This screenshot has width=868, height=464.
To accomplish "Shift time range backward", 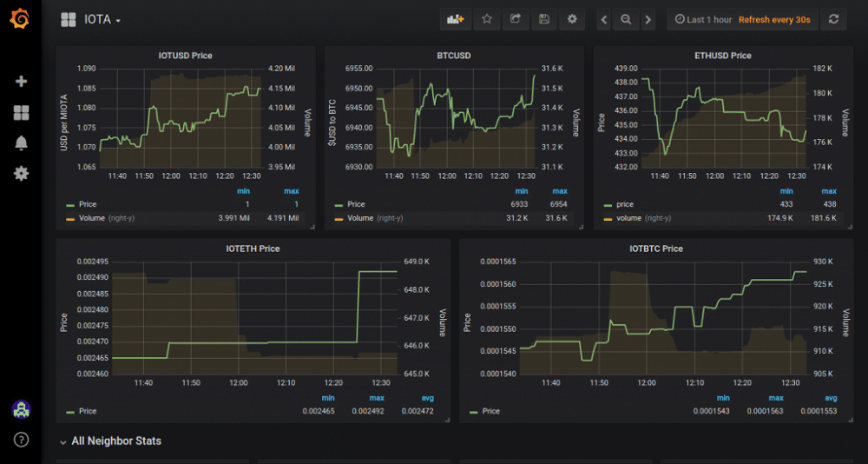I will coord(604,19).
